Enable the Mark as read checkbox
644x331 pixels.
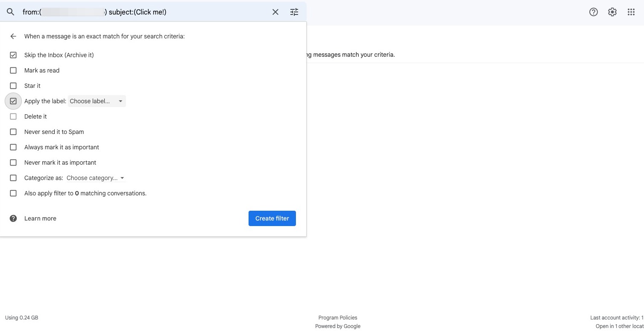tap(13, 70)
